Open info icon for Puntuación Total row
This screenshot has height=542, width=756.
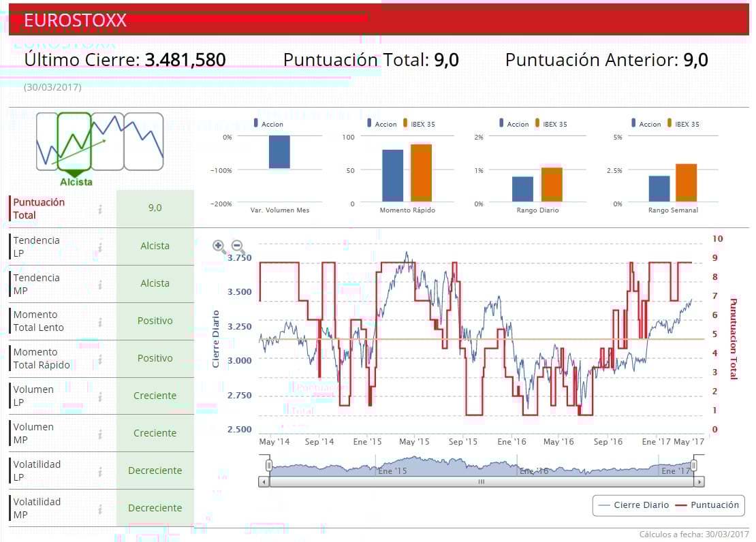pos(100,209)
